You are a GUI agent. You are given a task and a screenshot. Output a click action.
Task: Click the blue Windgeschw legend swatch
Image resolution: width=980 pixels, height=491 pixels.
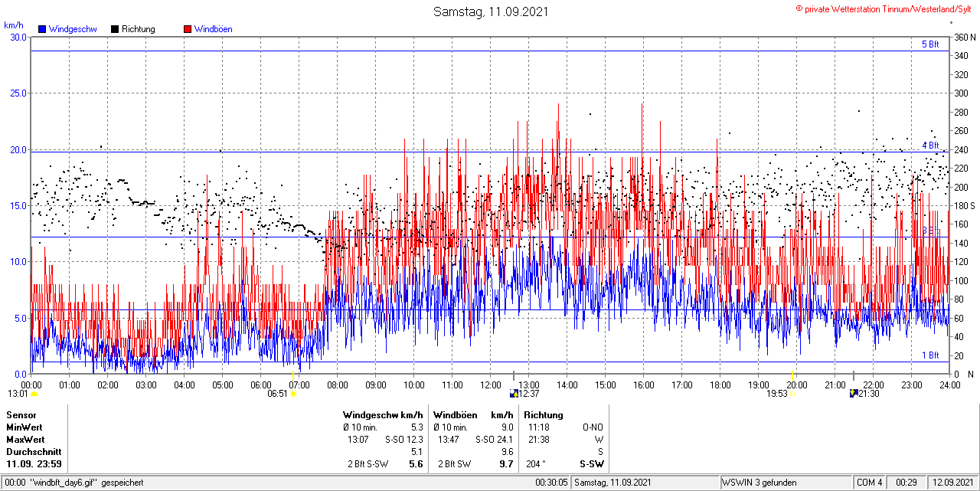41,29
